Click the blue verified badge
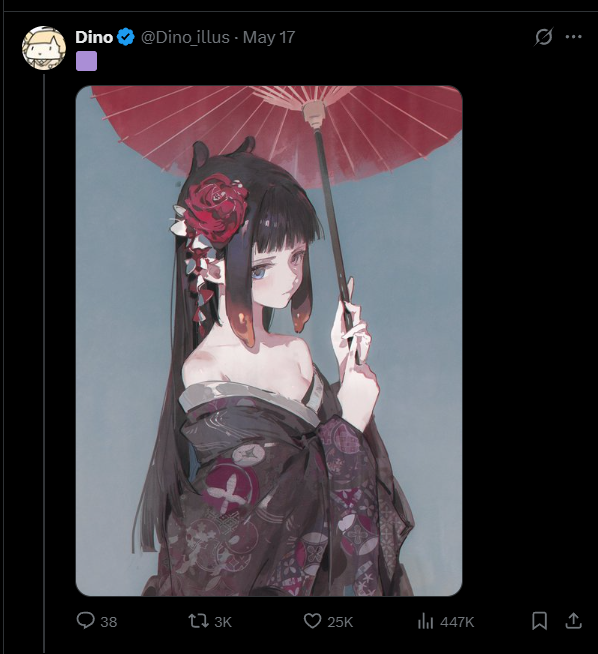 pos(126,37)
